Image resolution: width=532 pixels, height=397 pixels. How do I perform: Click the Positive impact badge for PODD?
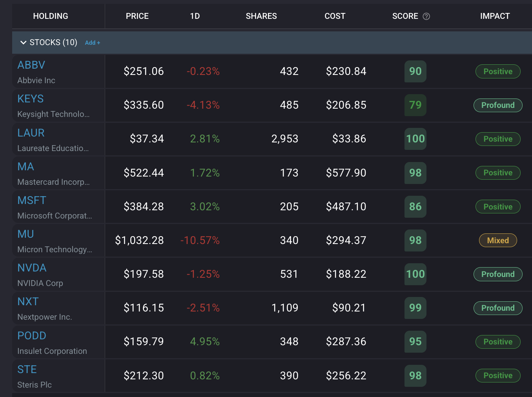point(498,342)
